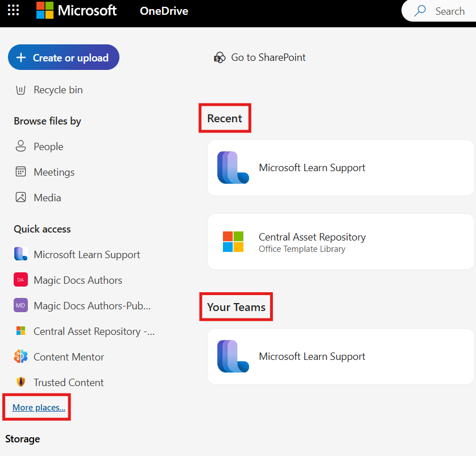Browse files by Meetings
This screenshot has width=476, height=456.
[45, 172]
